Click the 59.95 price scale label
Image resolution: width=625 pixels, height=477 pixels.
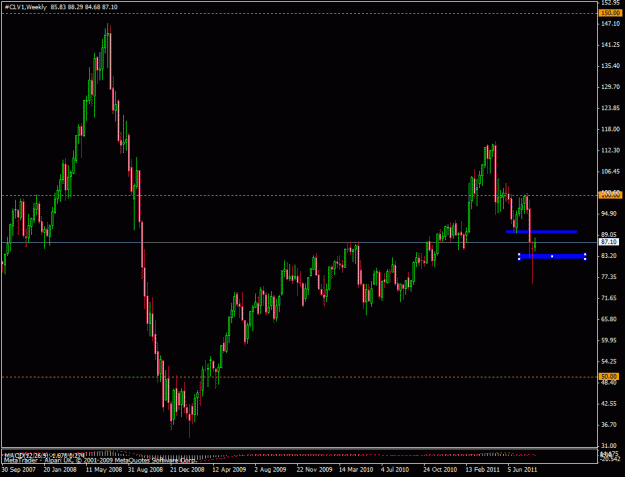[609, 340]
